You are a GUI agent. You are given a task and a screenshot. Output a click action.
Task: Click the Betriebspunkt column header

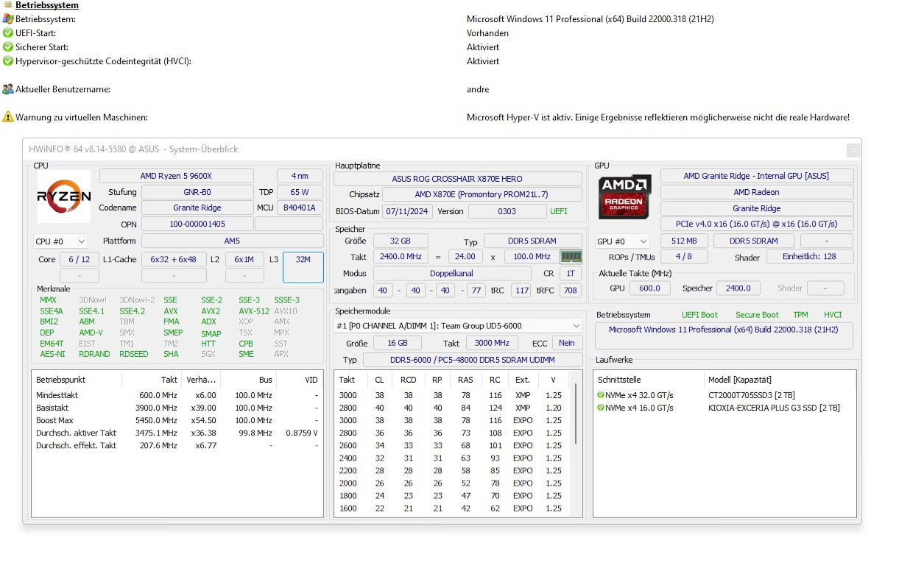[x=61, y=380]
